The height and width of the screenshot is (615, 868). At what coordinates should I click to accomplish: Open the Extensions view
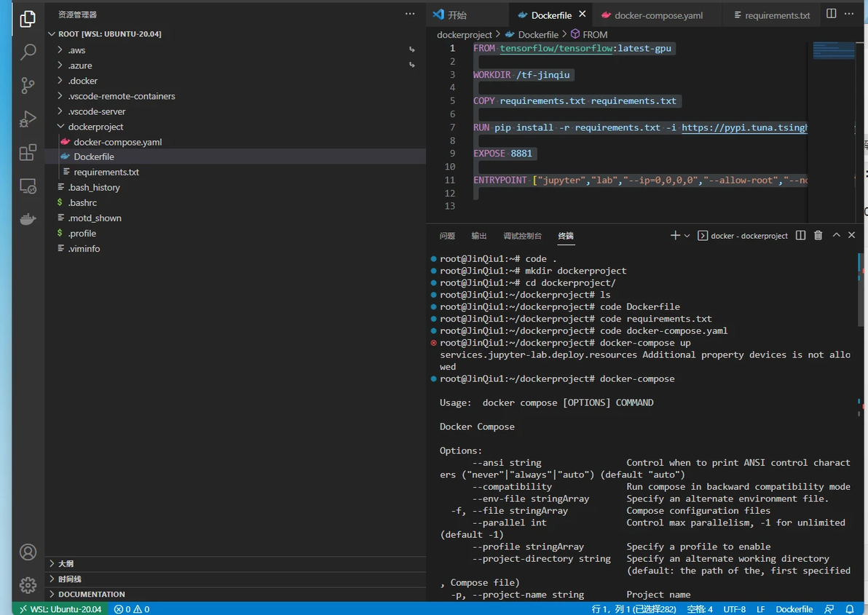pos(28,152)
